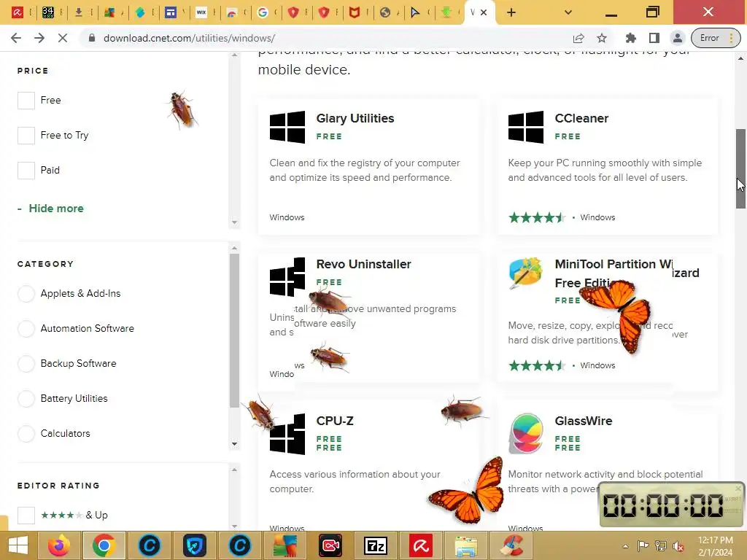Click the muted volume tray icon
The image size is (747, 560).
pos(678,546)
